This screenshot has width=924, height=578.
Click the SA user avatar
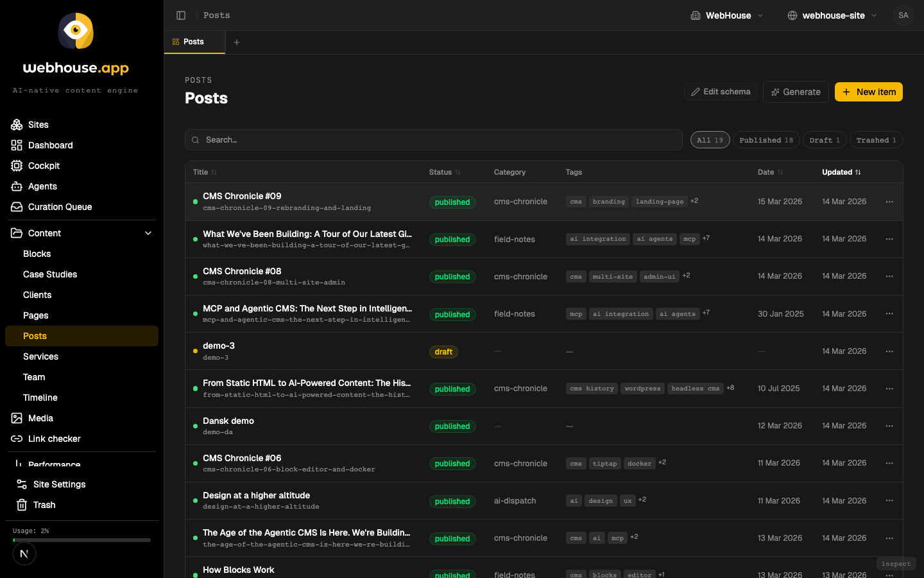903,15
